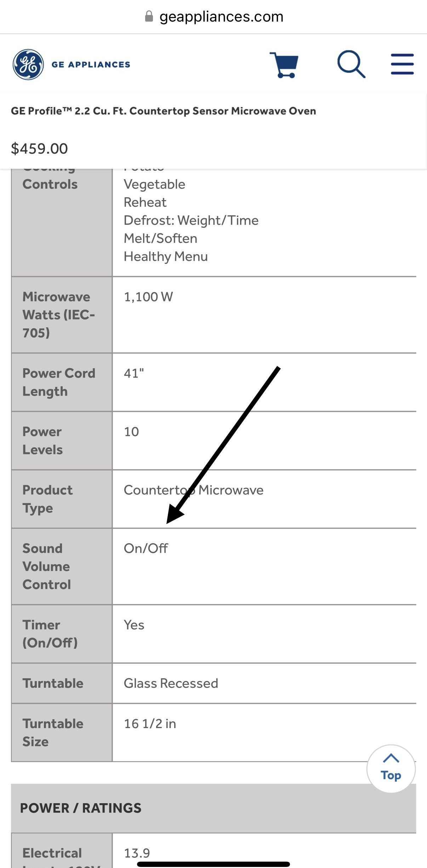Tap the $459.00 price

(39, 148)
